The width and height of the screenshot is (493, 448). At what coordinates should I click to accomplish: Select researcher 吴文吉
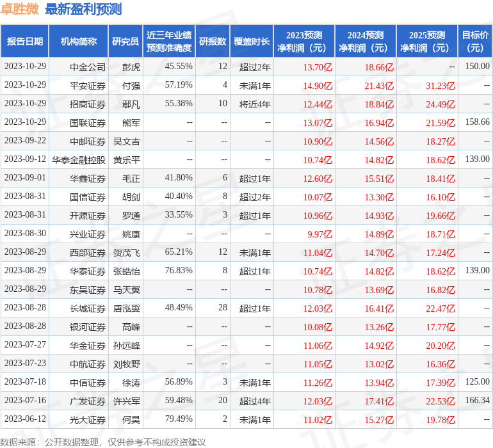coord(127,141)
